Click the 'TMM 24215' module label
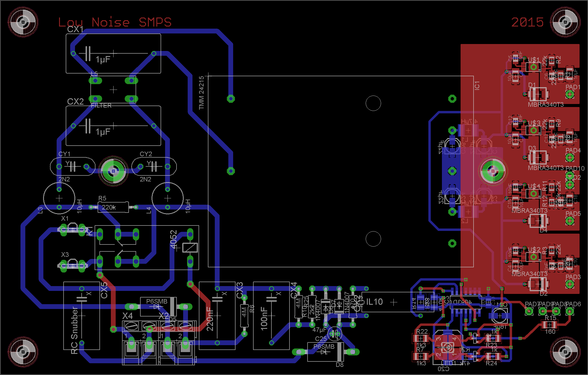Image resolution: width=588 pixels, height=375 pixels. [202, 93]
